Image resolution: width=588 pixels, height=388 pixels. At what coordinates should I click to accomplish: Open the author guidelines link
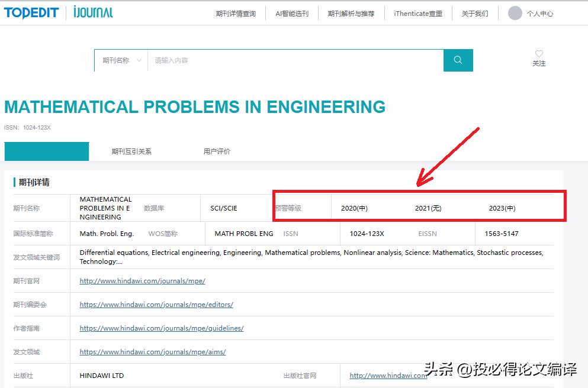(x=162, y=328)
